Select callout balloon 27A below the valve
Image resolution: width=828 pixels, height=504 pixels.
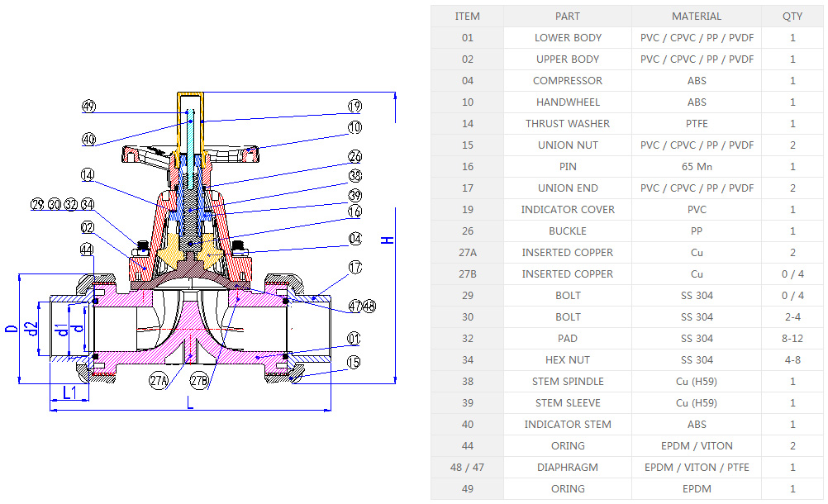(160, 381)
